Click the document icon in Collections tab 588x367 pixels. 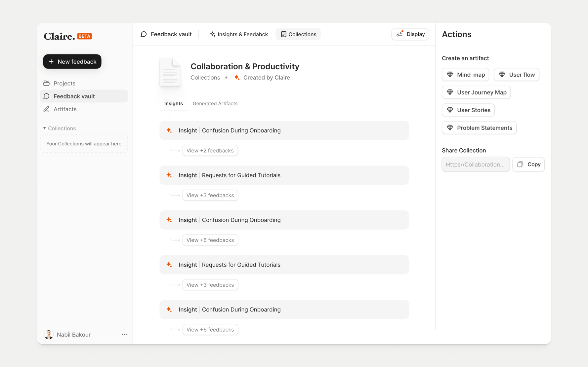[x=283, y=34]
